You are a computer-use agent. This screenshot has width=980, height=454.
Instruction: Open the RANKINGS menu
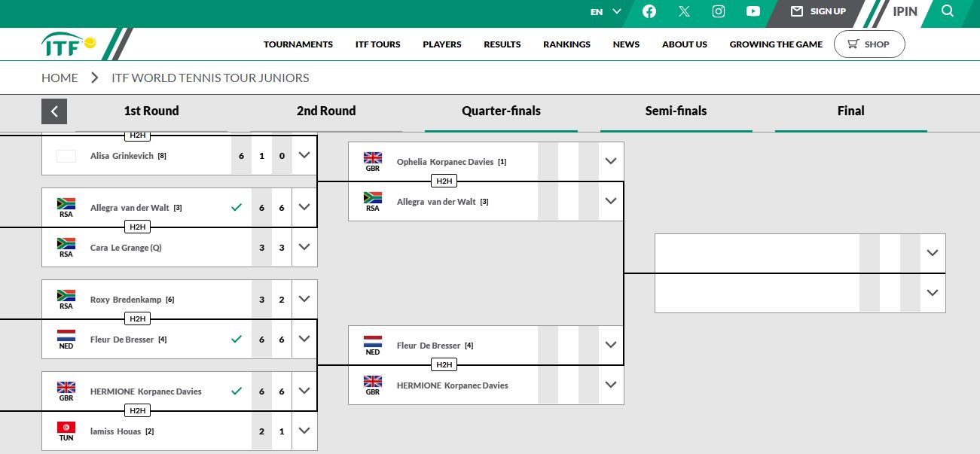click(566, 44)
